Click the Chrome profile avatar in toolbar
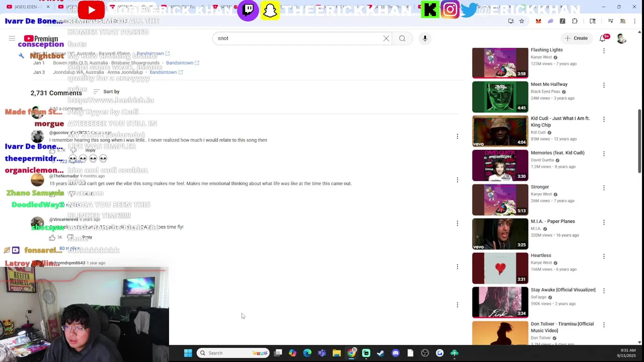The image size is (644, 362). tap(622, 21)
